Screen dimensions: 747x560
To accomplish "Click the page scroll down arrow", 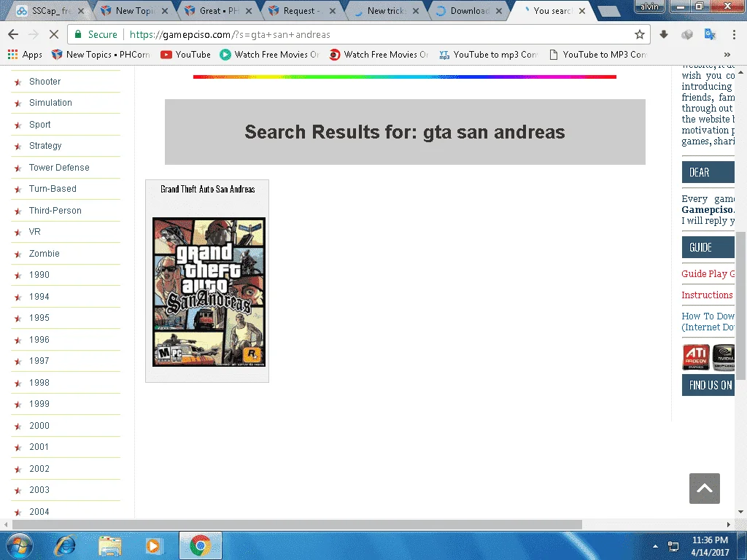I will [741, 512].
